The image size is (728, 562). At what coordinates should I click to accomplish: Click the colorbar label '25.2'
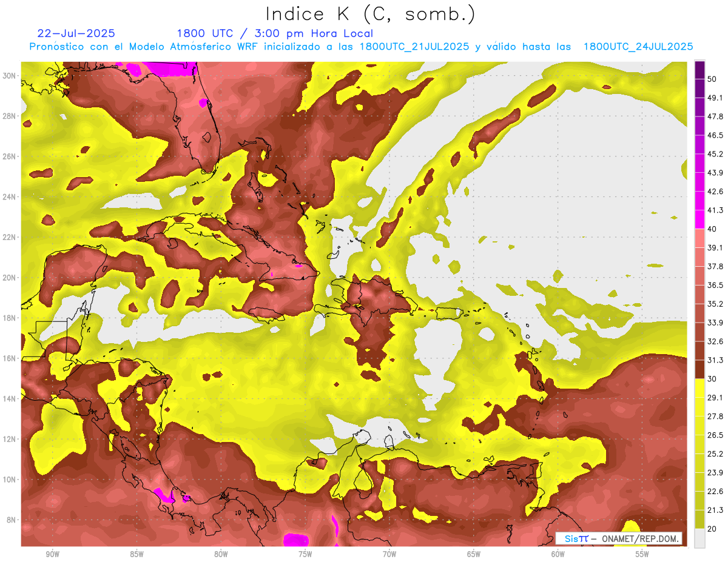click(x=715, y=454)
